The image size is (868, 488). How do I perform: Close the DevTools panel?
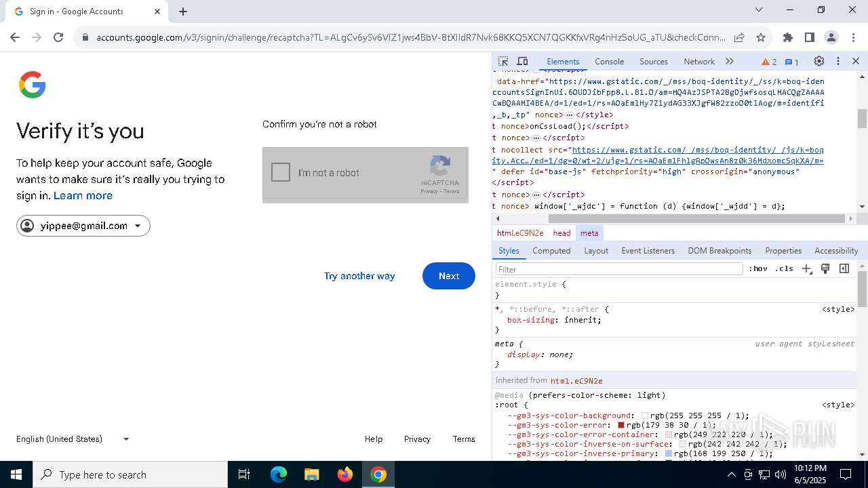click(856, 61)
